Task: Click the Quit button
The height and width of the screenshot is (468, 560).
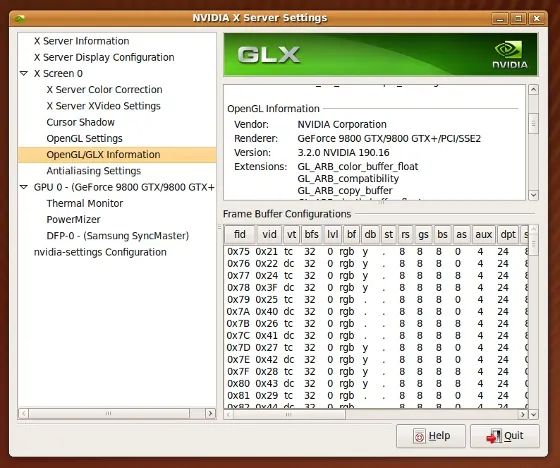Action: click(505, 436)
